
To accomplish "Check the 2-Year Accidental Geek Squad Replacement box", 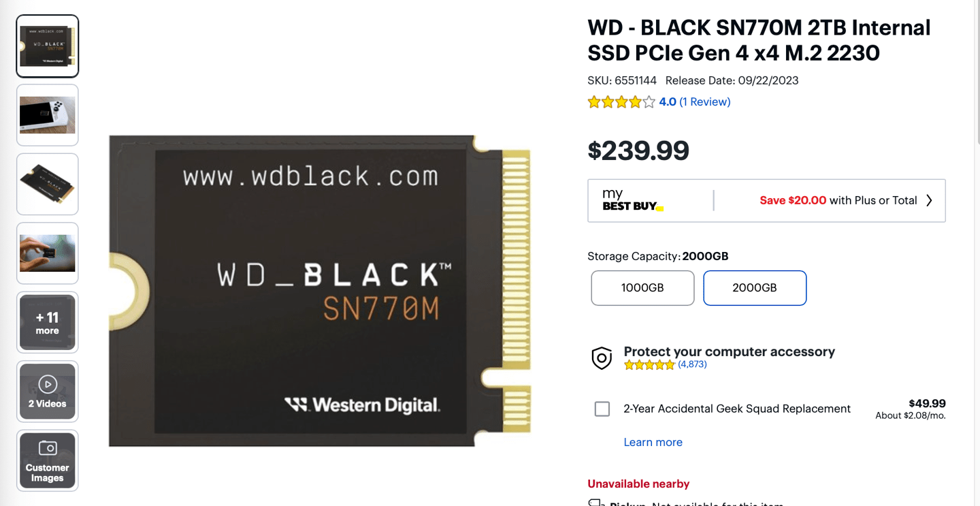I will click(x=602, y=409).
